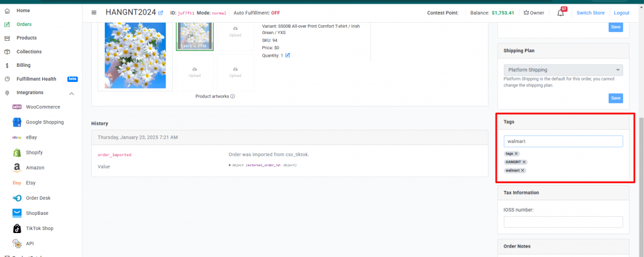Save the Shipping Plan
Image resolution: width=644 pixels, height=257 pixels.
coord(615,98)
